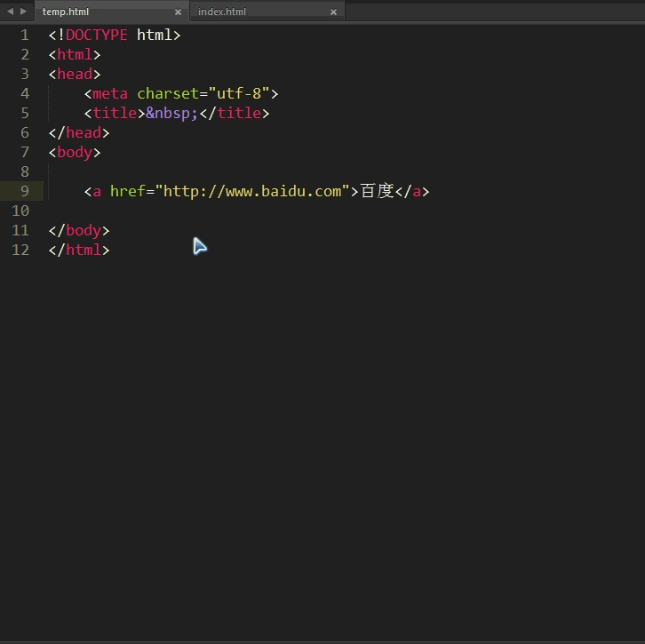Click line number 8 in the gutter
The height and width of the screenshot is (644, 645).
pyautogui.click(x=25, y=172)
